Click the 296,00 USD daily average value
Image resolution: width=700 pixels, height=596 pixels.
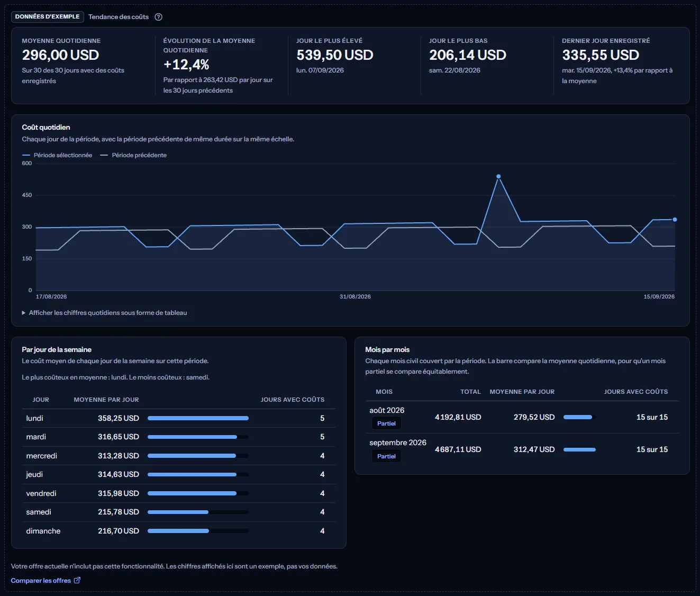61,55
